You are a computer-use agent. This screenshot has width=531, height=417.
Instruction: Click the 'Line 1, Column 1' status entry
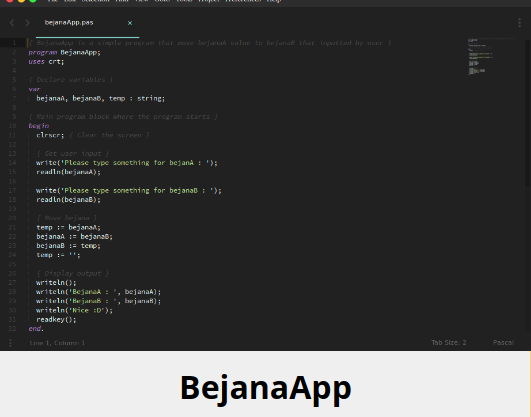coord(57,343)
